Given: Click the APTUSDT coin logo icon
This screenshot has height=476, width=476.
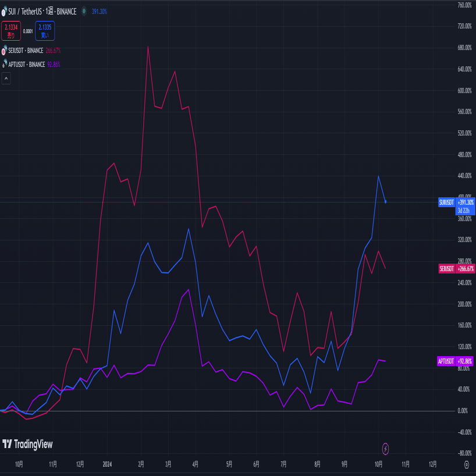Looking at the screenshot, I should [4, 64].
